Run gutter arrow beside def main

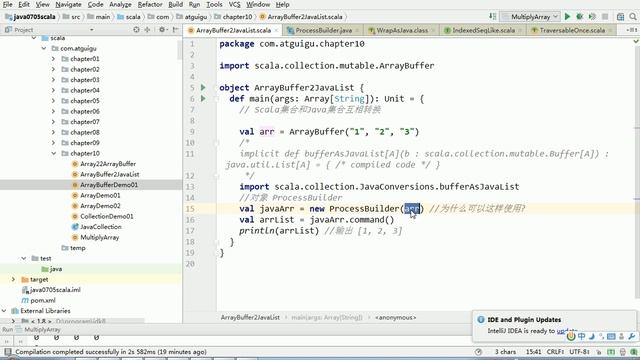[203, 98]
